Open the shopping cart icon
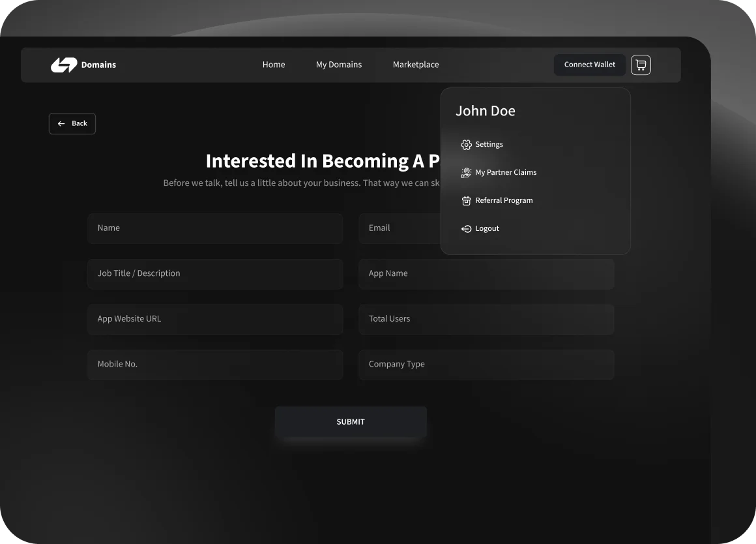The image size is (756, 544). tap(641, 65)
